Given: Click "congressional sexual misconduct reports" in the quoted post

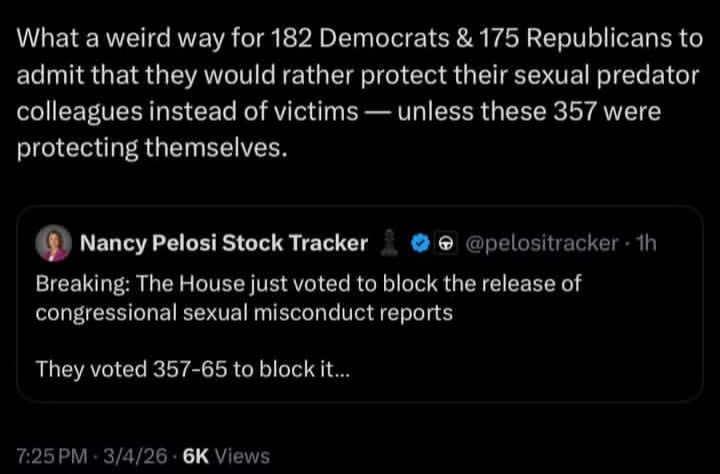Looking at the screenshot, I should pos(244,312).
